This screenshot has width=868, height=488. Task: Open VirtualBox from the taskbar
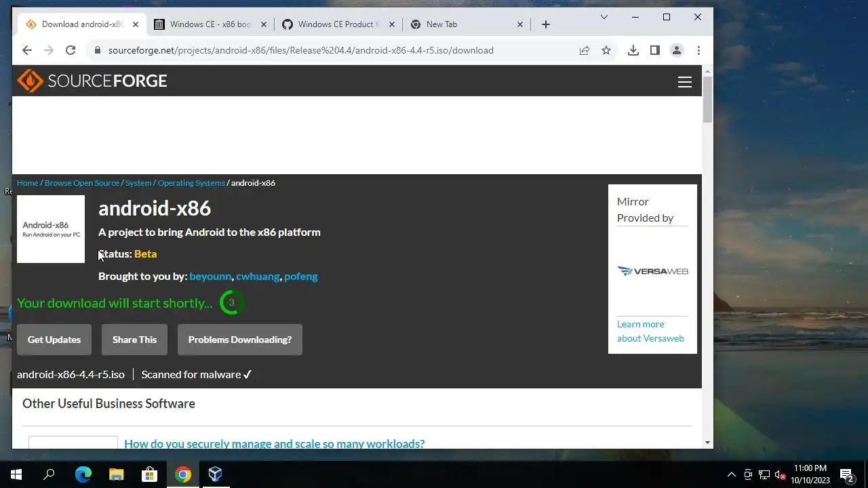(215, 474)
